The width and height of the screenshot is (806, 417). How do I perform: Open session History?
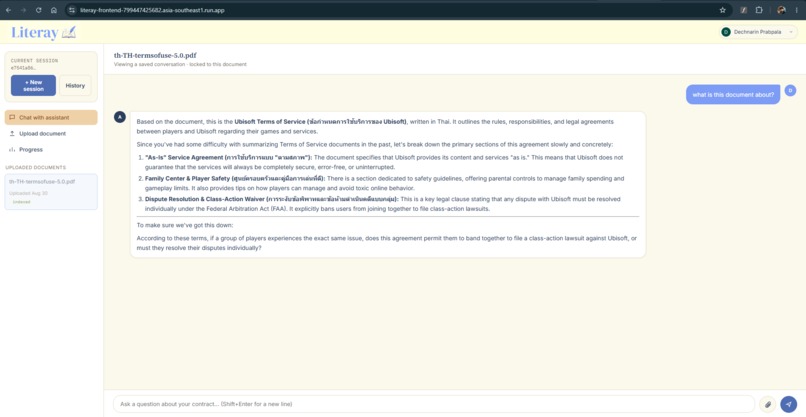(75, 85)
